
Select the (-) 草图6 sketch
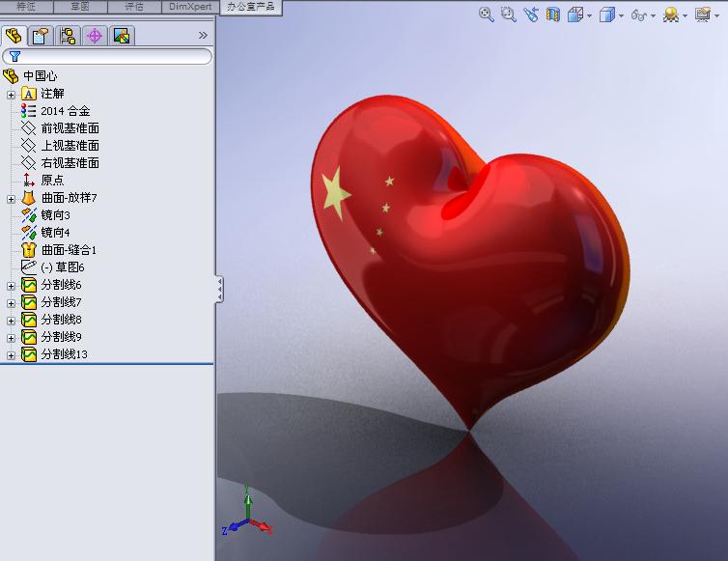53,267
